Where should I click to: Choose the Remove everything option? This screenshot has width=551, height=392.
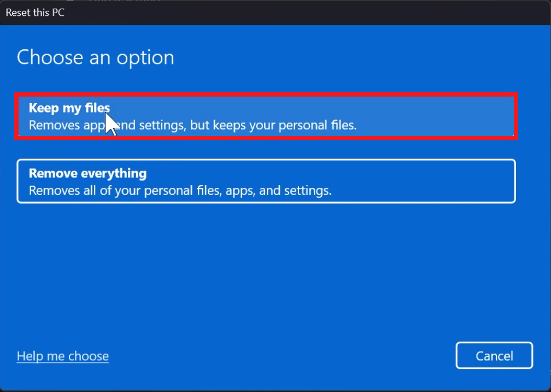(266, 181)
